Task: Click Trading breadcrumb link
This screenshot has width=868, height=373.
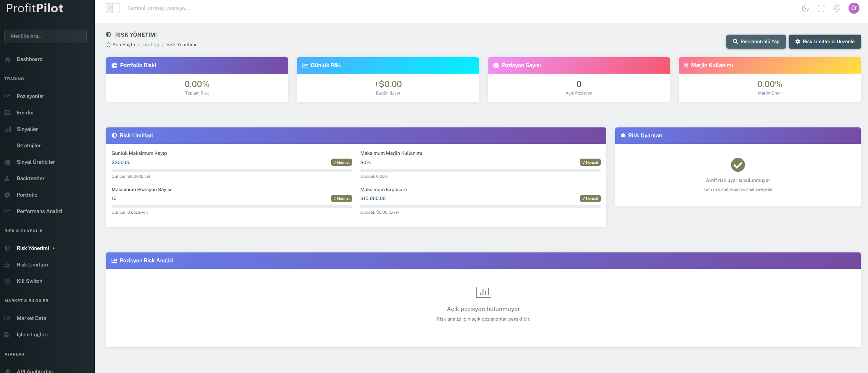Action: click(x=151, y=45)
